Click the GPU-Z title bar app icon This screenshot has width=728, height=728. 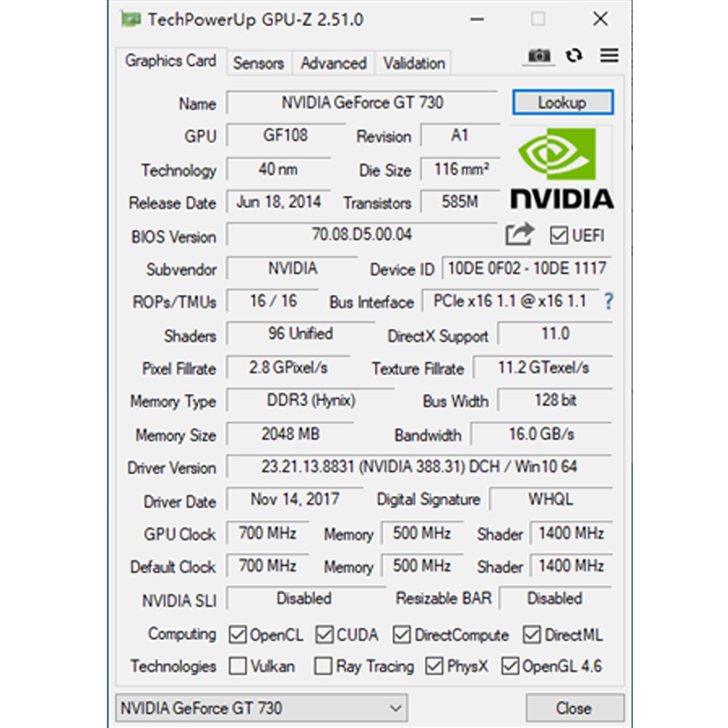[x=130, y=19]
